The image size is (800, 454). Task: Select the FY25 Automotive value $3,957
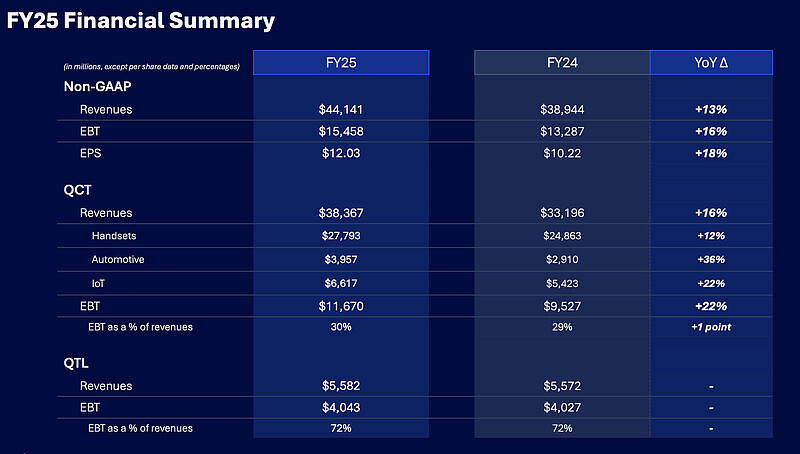(x=341, y=259)
